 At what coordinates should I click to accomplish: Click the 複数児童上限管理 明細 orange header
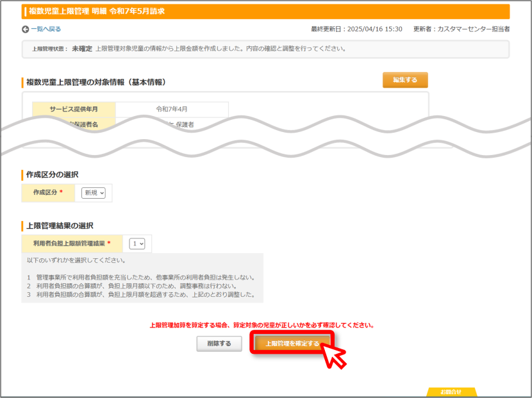point(265,11)
